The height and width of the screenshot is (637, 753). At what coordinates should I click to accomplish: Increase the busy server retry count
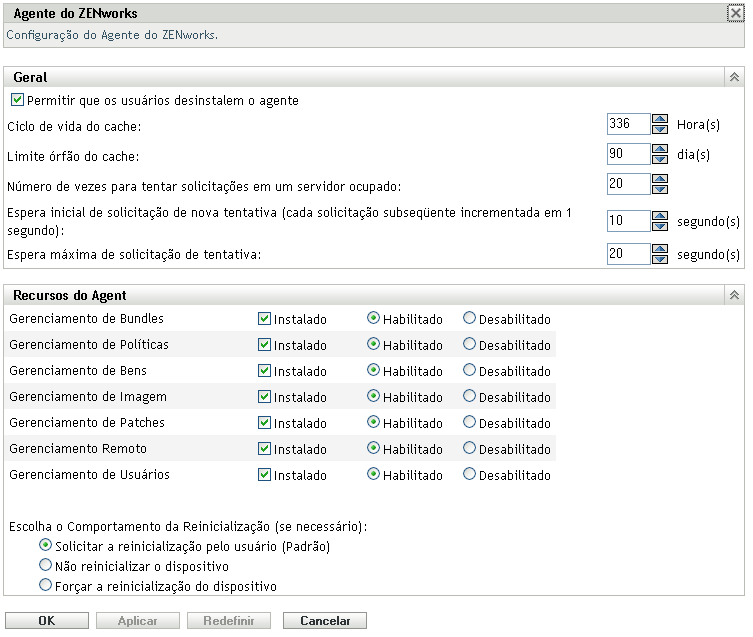pos(660,179)
